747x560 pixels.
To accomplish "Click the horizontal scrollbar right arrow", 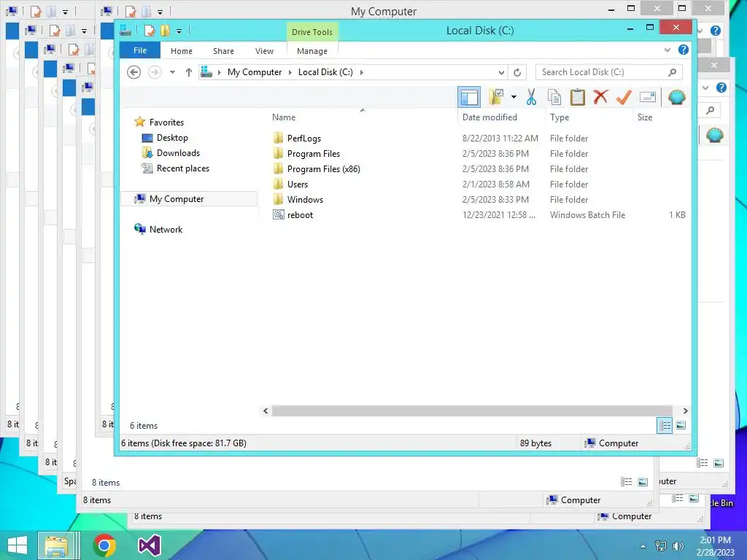I will 685,411.
